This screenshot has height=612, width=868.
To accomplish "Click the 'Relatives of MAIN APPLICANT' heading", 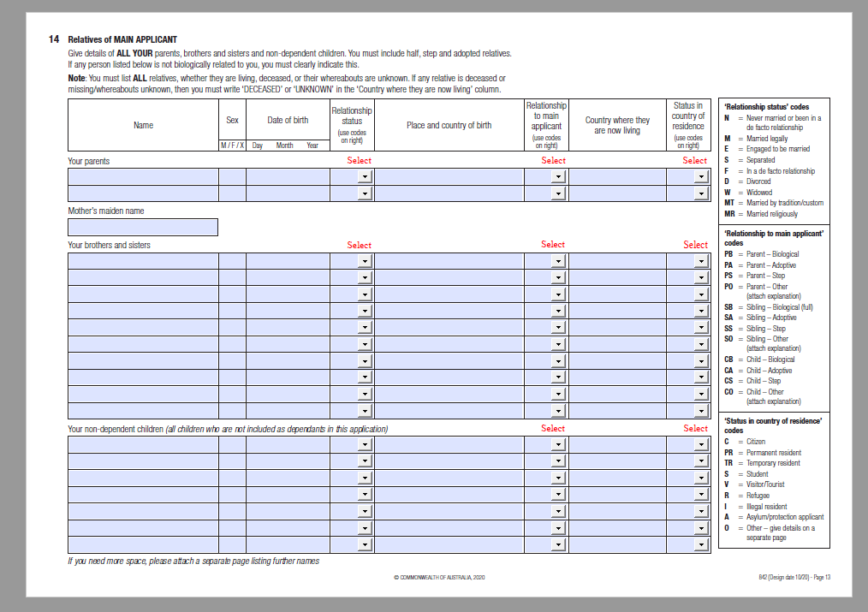I will coord(122,39).
